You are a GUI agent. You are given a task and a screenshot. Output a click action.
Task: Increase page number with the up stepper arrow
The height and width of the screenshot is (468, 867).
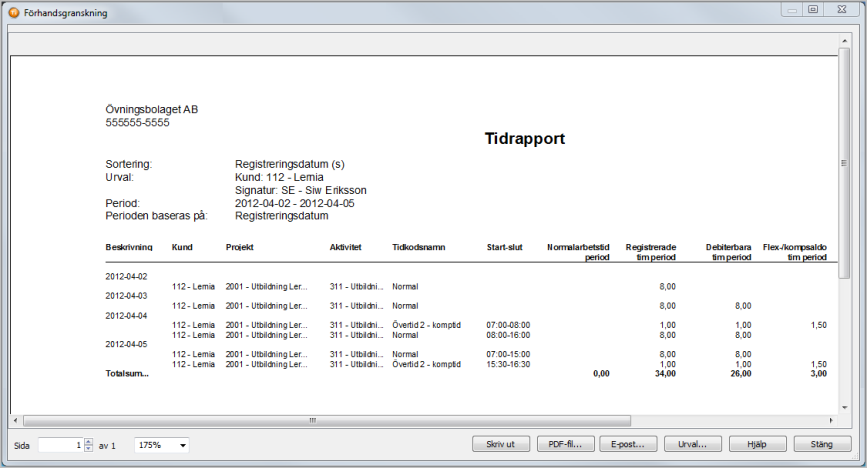[x=89, y=440]
